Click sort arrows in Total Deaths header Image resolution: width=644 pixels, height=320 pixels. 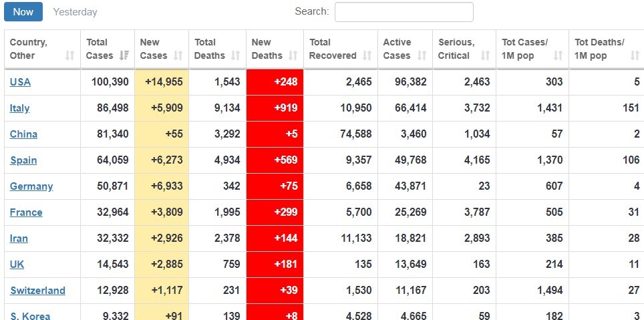235,55
